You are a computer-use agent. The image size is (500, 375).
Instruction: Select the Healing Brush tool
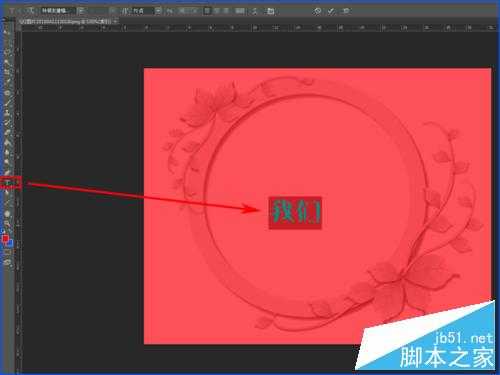pyautogui.click(x=7, y=93)
